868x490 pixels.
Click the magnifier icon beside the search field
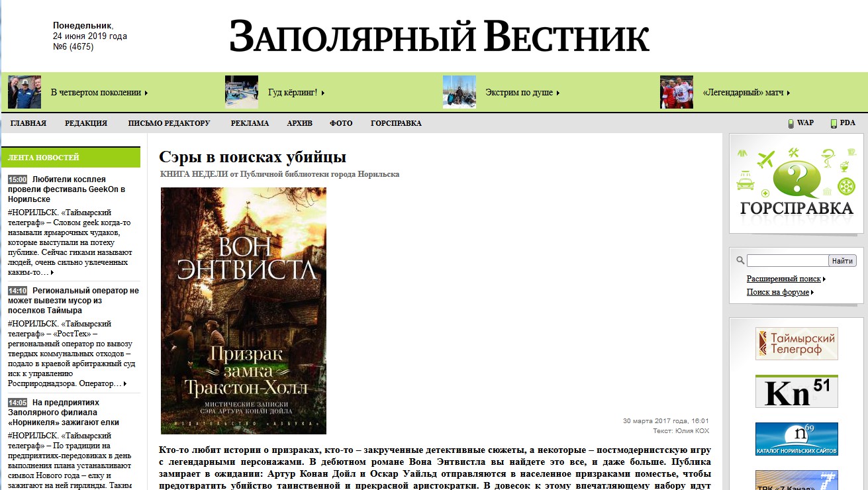click(x=741, y=261)
